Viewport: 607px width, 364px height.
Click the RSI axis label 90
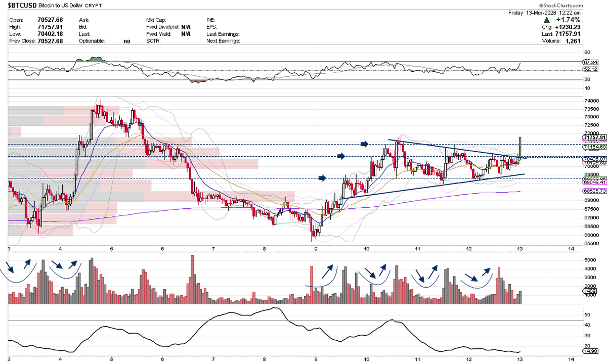[587, 52]
